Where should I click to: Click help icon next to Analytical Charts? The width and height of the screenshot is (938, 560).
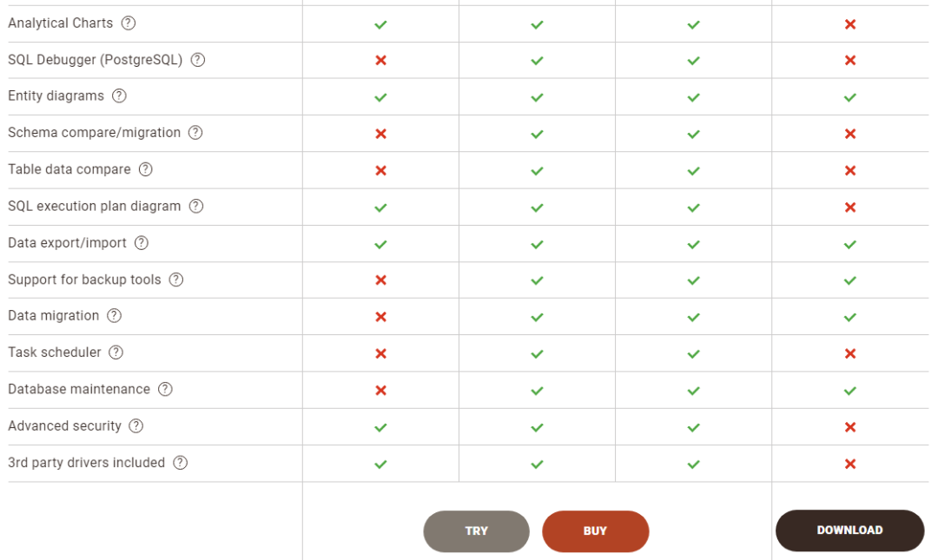click(129, 23)
